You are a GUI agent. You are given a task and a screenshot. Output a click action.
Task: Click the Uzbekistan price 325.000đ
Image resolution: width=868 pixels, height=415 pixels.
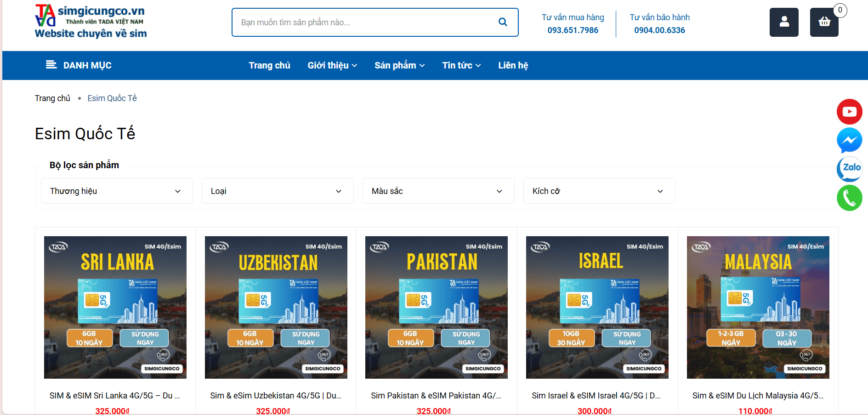273,411
